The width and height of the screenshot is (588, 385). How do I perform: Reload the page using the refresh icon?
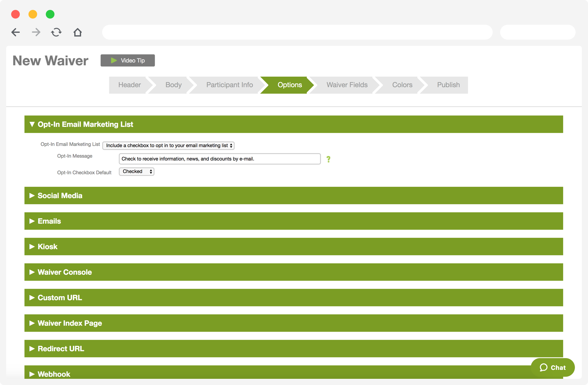[x=56, y=32]
